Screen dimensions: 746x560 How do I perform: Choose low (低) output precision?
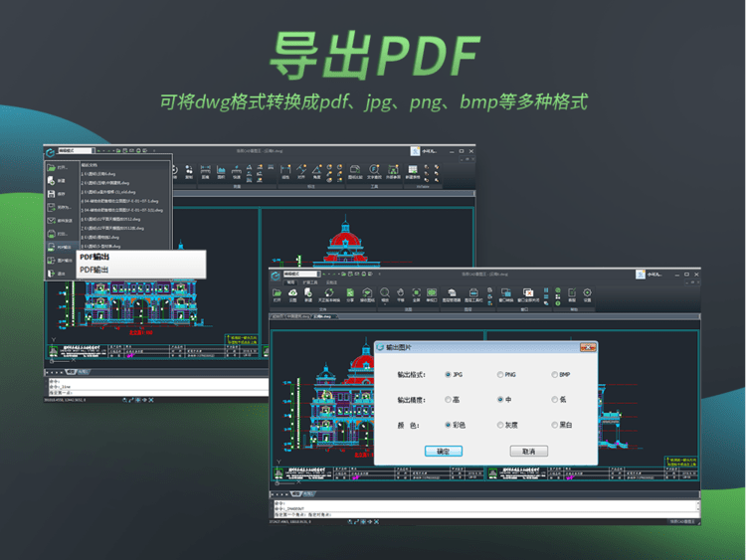(554, 400)
